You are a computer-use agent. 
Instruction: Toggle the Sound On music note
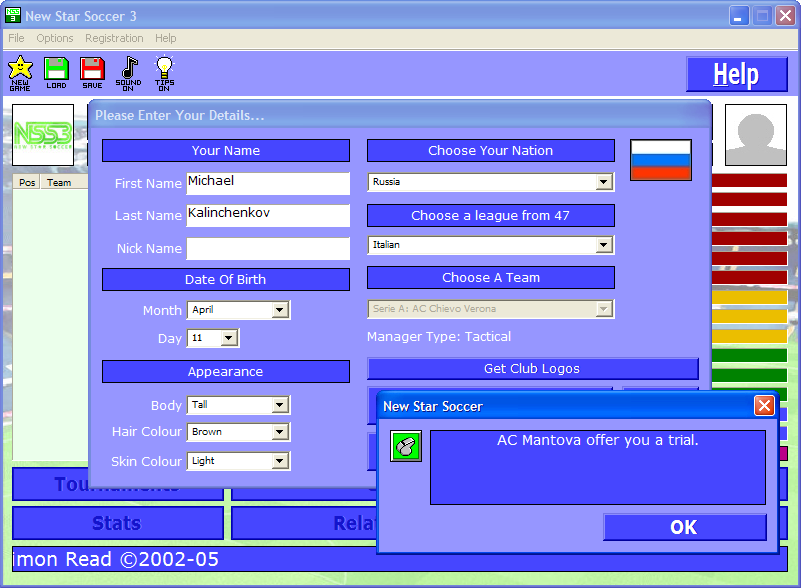pyautogui.click(x=128, y=72)
